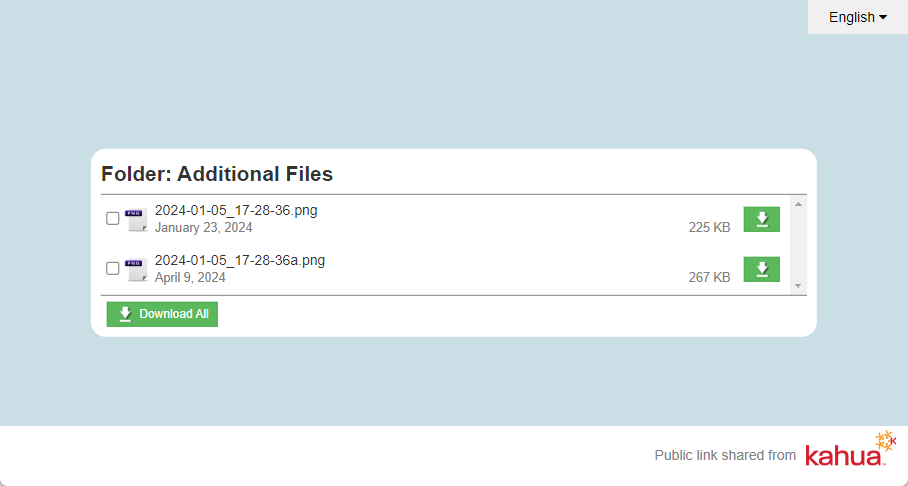Open the file name 2024-01-05_17-28-36.png
908x486 pixels.
[236, 210]
